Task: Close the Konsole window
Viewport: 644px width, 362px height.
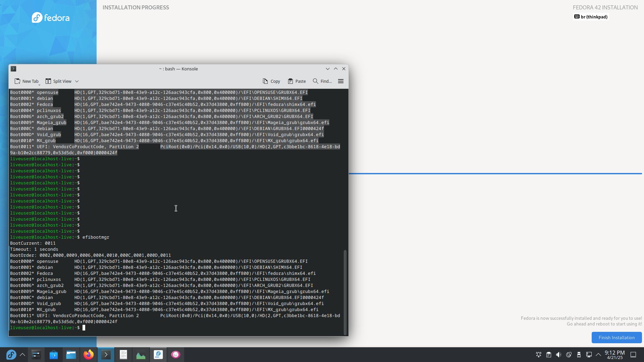Action: point(344,69)
